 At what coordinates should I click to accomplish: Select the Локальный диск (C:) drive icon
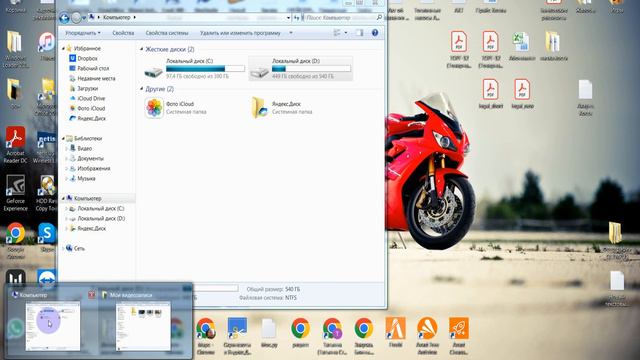(x=153, y=72)
